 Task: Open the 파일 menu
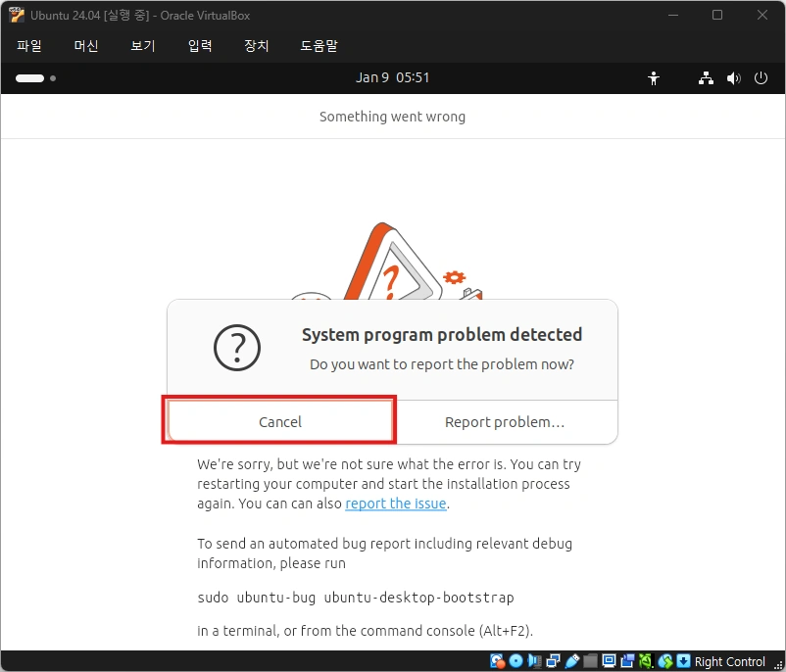(x=29, y=46)
